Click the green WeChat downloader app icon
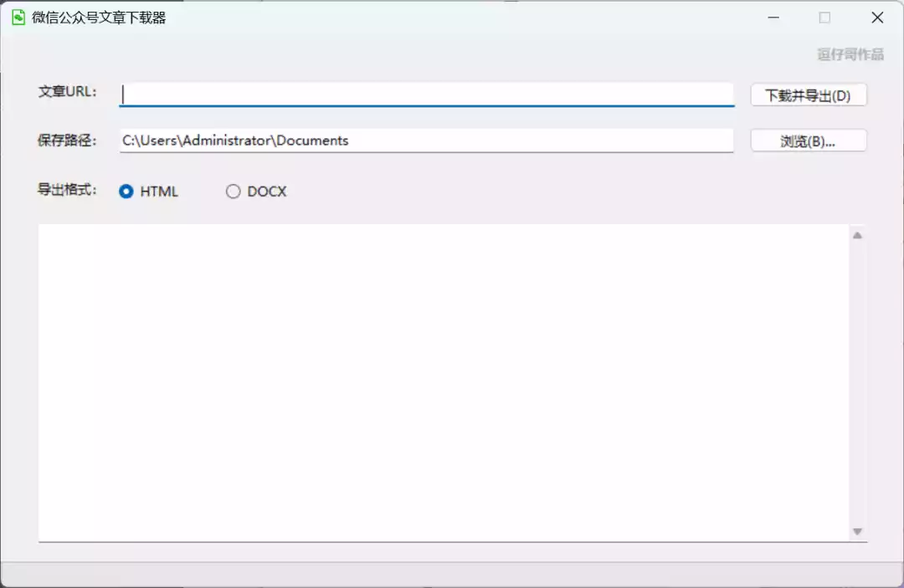904x588 pixels. (18, 18)
